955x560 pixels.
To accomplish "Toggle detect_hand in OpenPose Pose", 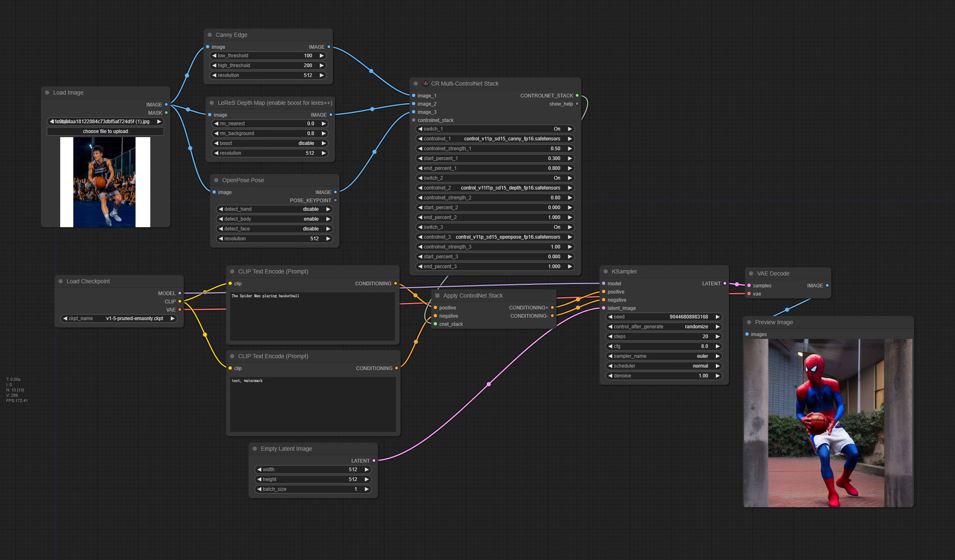I will click(274, 209).
